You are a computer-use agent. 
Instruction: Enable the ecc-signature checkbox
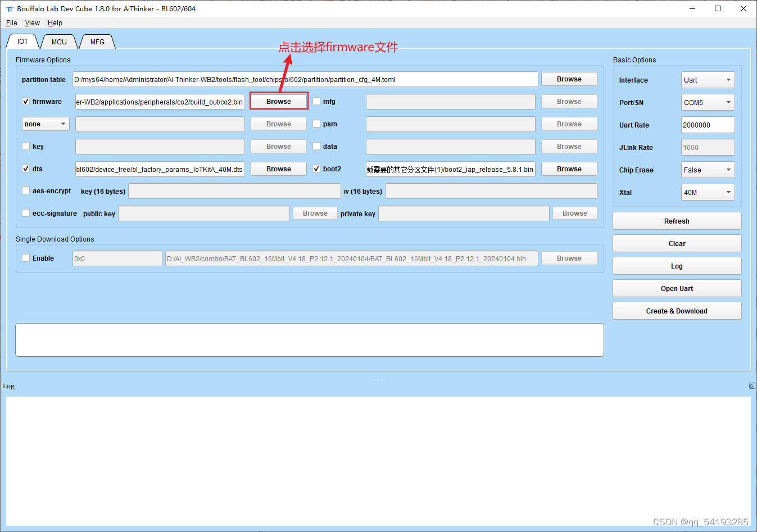coord(26,213)
